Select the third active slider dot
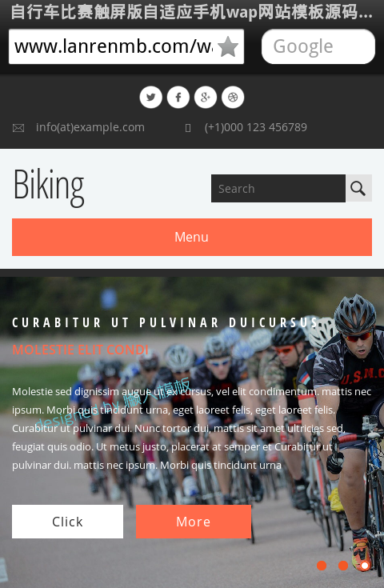Screen dimensions: 384x588 click(365, 566)
